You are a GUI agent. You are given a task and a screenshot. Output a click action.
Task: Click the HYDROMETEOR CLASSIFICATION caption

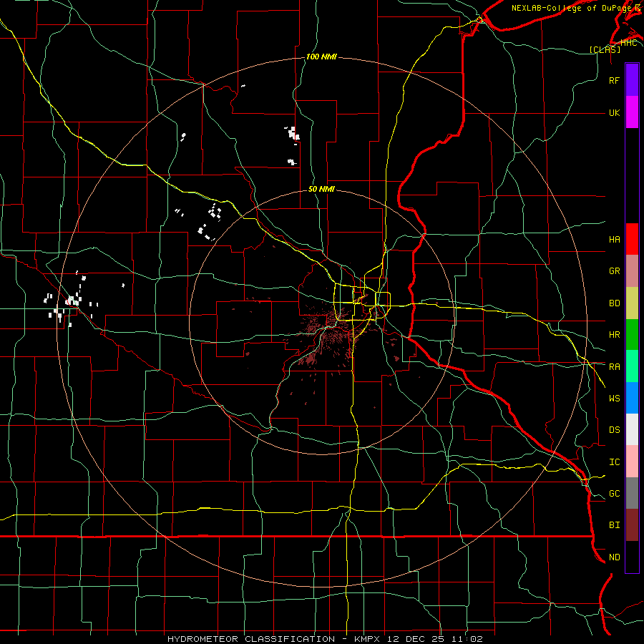[251, 639]
